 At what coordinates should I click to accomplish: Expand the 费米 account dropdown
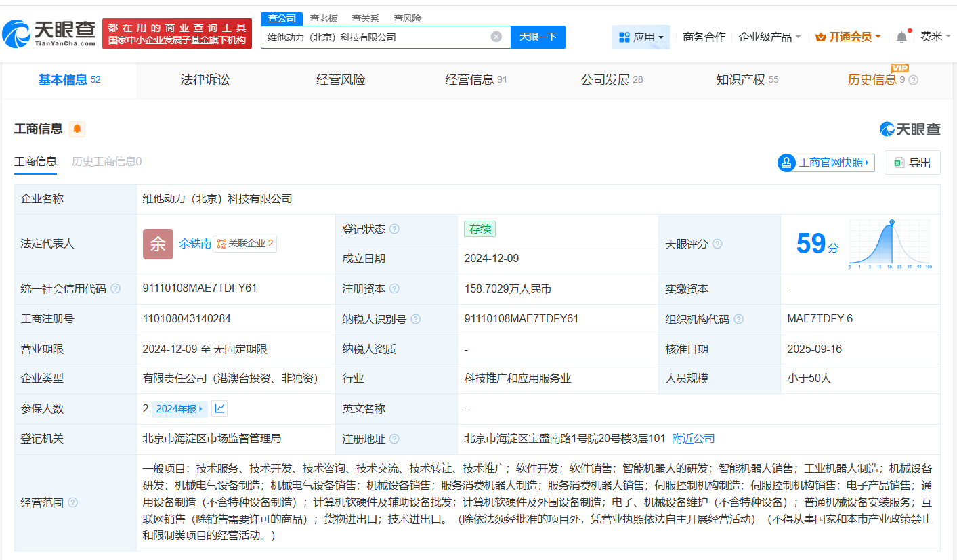tap(935, 37)
